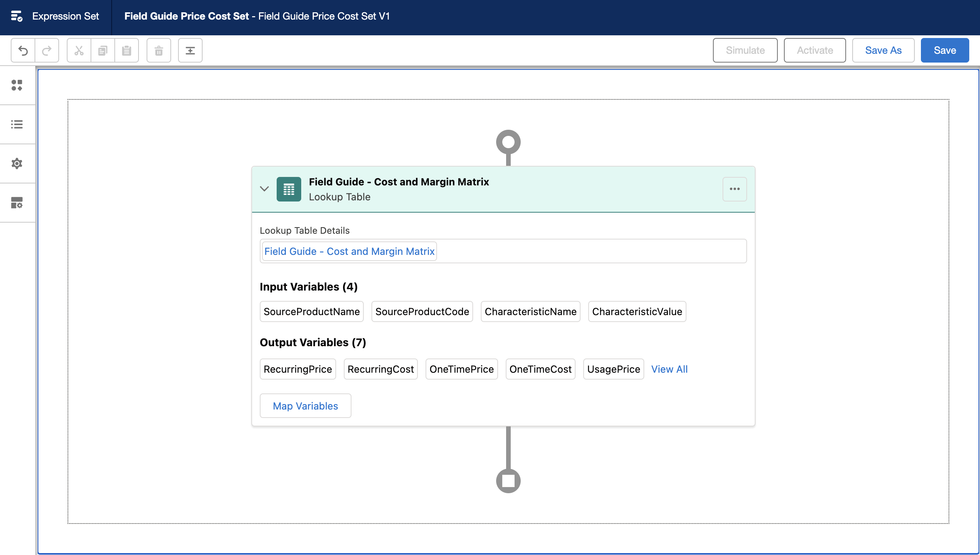Click the grid/table icon on node header
Image resolution: width=980 pixels, height=555 pixels.
288,189
